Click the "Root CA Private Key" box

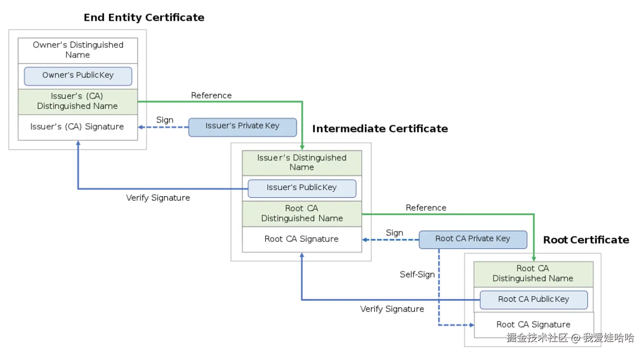pyautogui.click(x=473, y=239)
